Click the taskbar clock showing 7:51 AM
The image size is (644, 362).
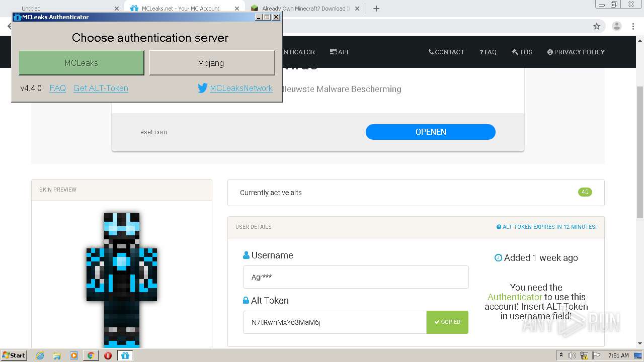tap(618, 355)
